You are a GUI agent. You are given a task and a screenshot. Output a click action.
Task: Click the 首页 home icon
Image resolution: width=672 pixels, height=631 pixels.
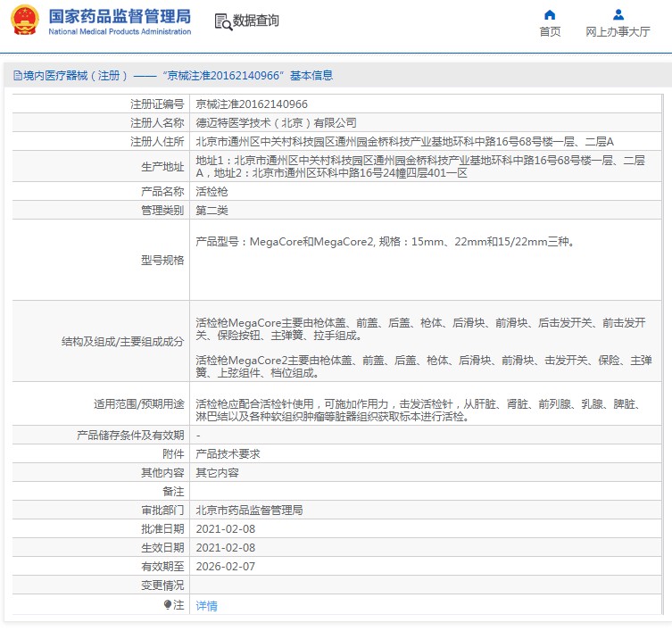(x=550, y=14)
